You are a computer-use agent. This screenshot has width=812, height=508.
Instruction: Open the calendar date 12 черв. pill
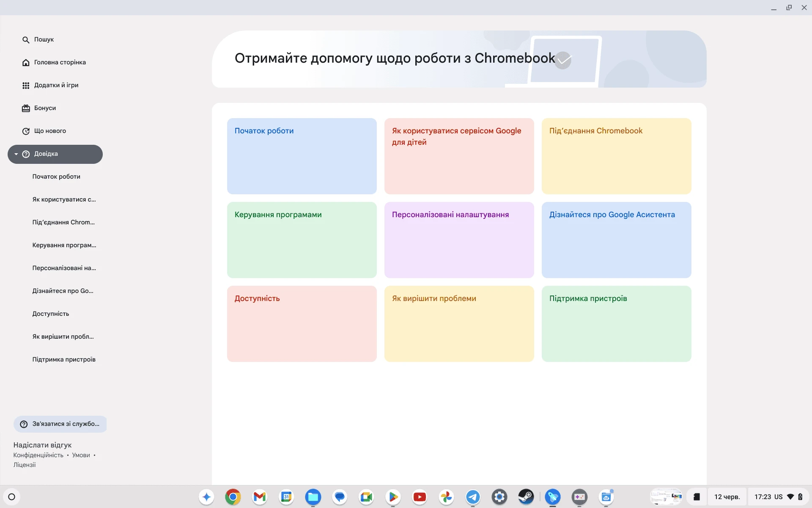[x=727, y=497]
